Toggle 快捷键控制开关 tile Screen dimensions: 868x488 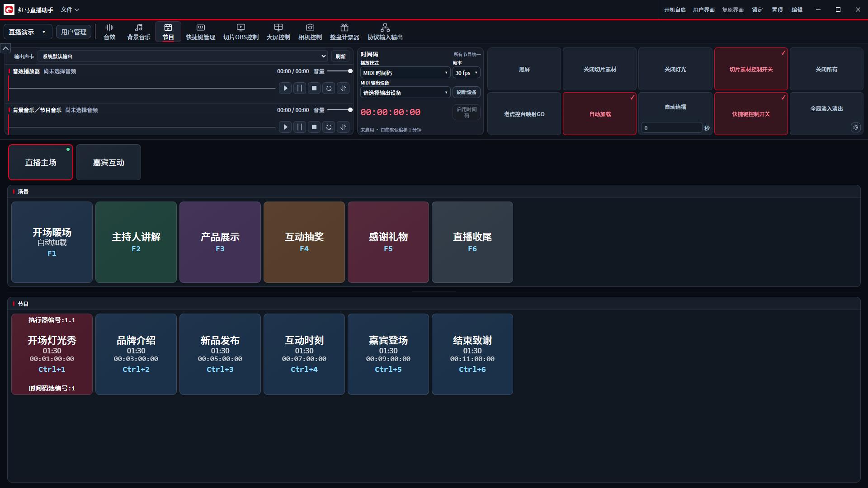pos(751,114)
